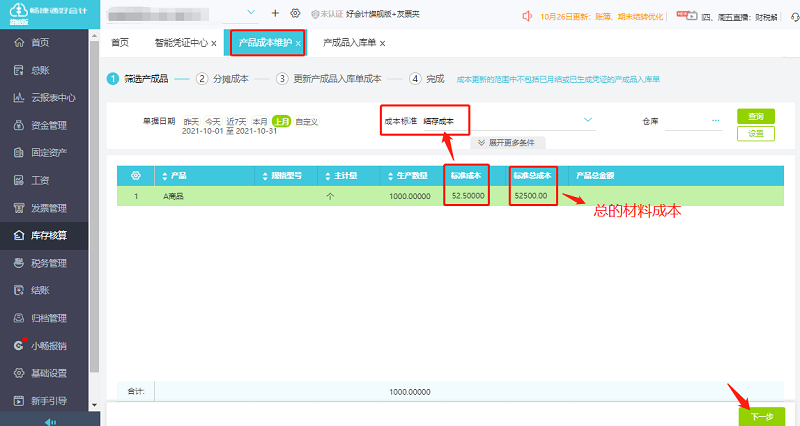Select the 近7天 date filter
Viewport: 800px width, 426px height.
(x=236, y=121)
